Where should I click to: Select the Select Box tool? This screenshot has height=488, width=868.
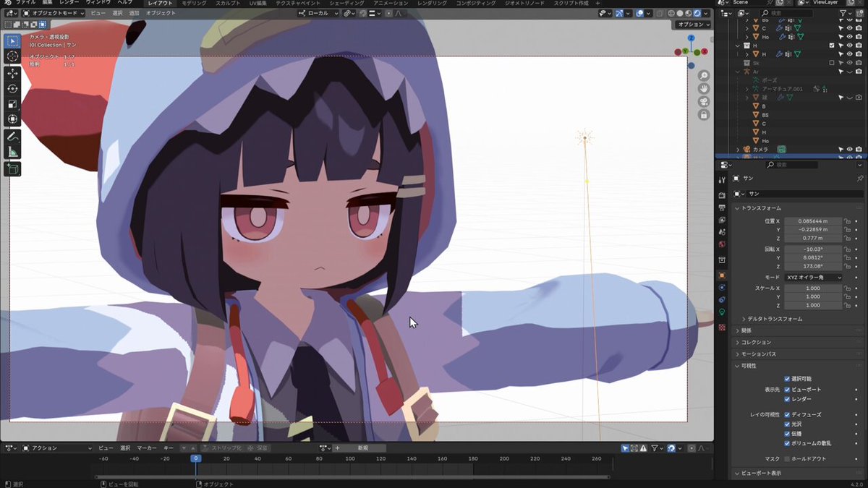tap(13, 41)
